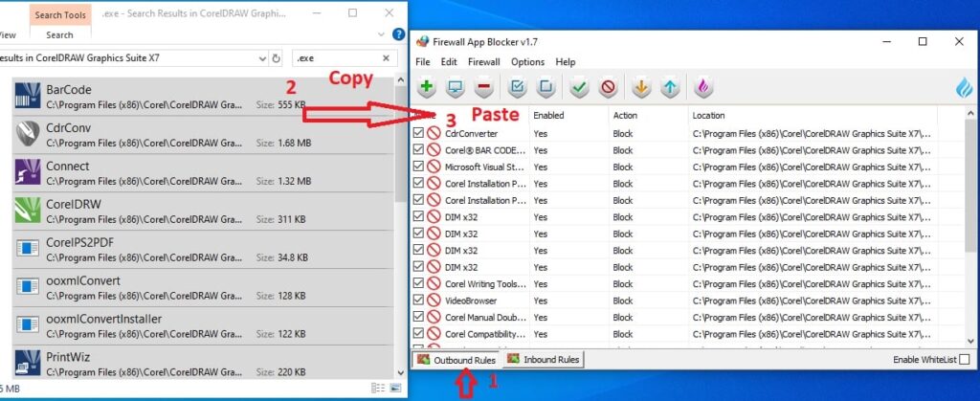The width and height of the screenshot is (980, 401).
Task: Click the blue Move Up arrow icon
Action: point(670,87)
